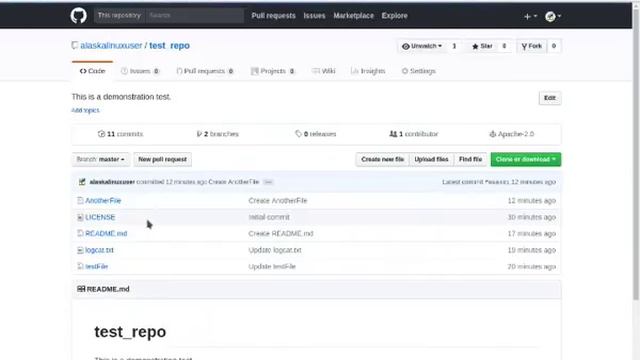Click the commit author avatar icon

82,182
